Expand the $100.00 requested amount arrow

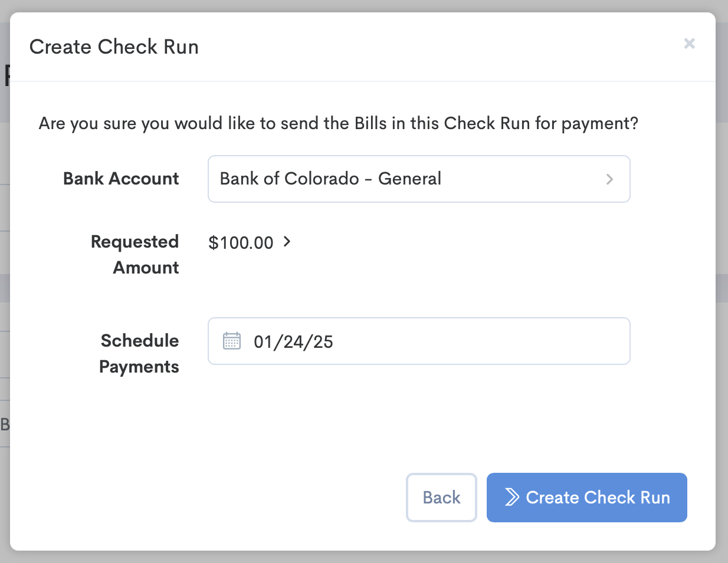pyautogui.click(x=287, y=242)
